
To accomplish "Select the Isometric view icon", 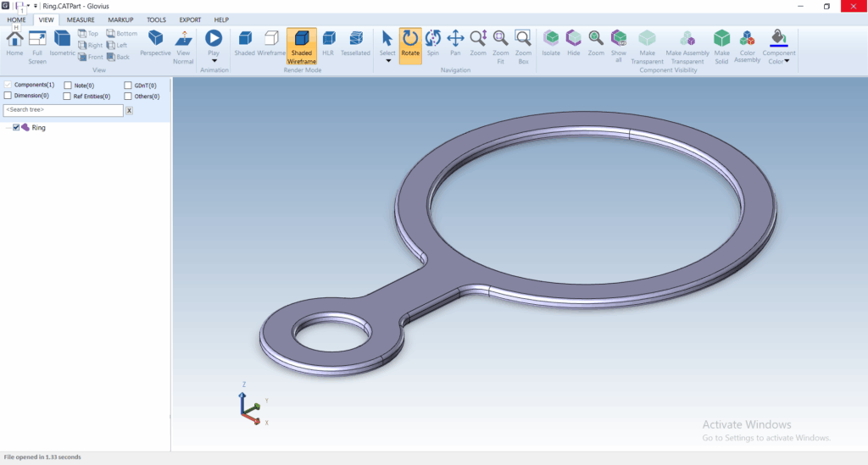I will point(62,39).
